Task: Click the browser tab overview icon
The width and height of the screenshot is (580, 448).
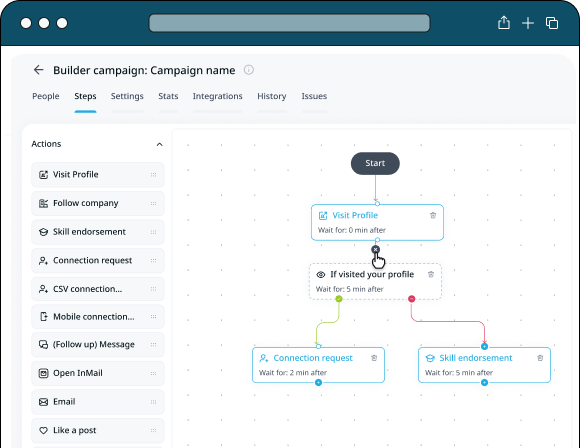Action: 552,23
